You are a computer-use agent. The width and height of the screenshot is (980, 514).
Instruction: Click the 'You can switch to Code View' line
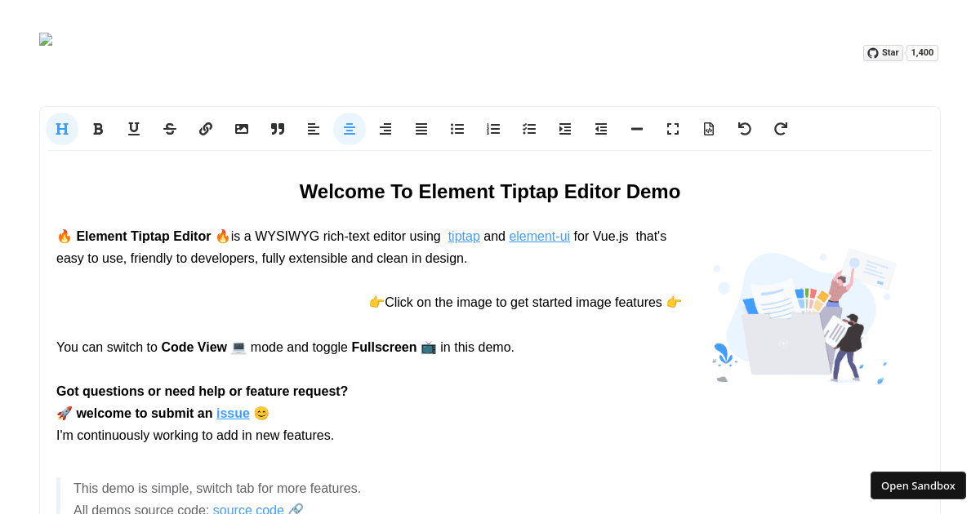[285, 348]
